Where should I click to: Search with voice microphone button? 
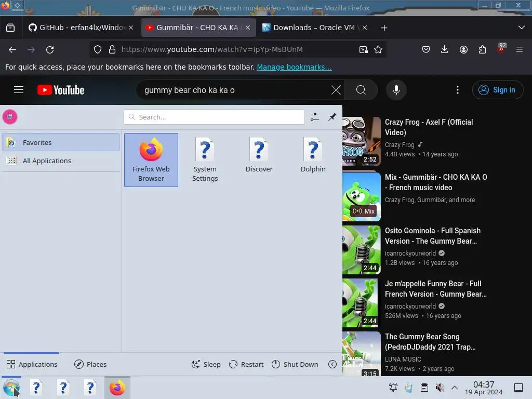click(x=396, y=90)
